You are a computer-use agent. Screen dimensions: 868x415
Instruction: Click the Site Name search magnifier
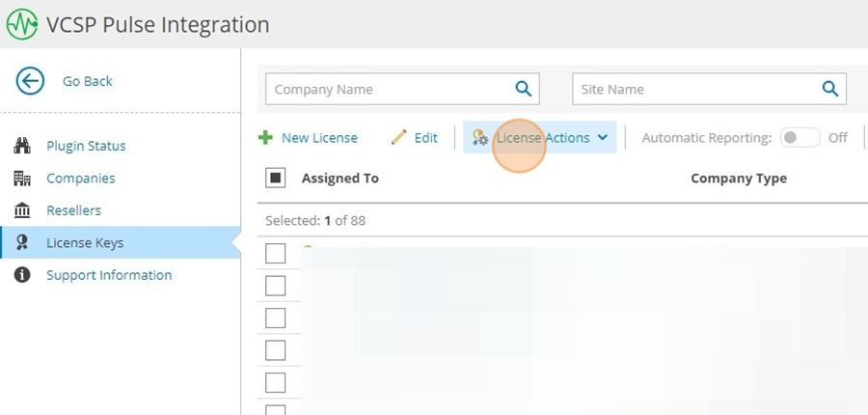tap(829, 89)
